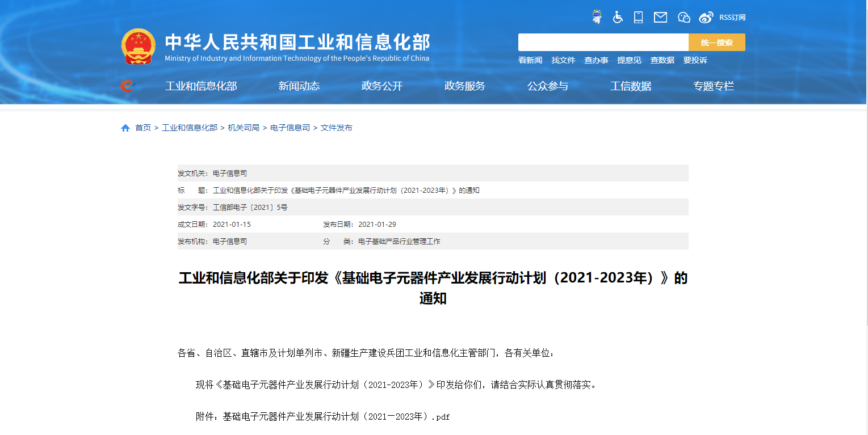Open the email envelope icon

(660, 17)
